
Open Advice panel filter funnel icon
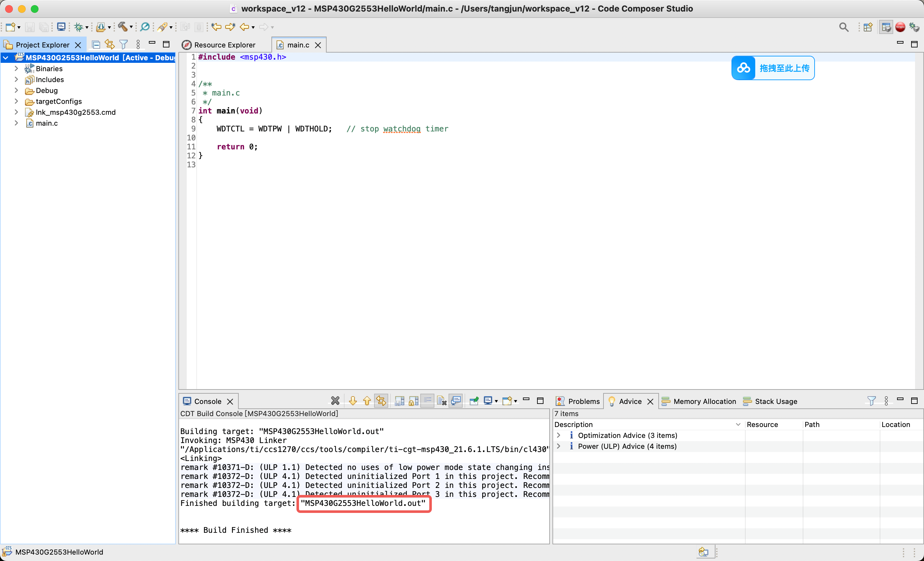(871, 401)
